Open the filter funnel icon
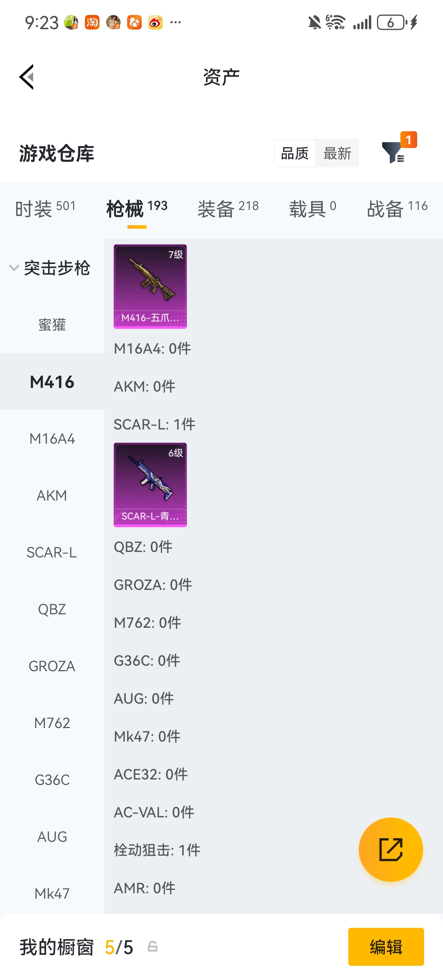 [x=393, y=152]
